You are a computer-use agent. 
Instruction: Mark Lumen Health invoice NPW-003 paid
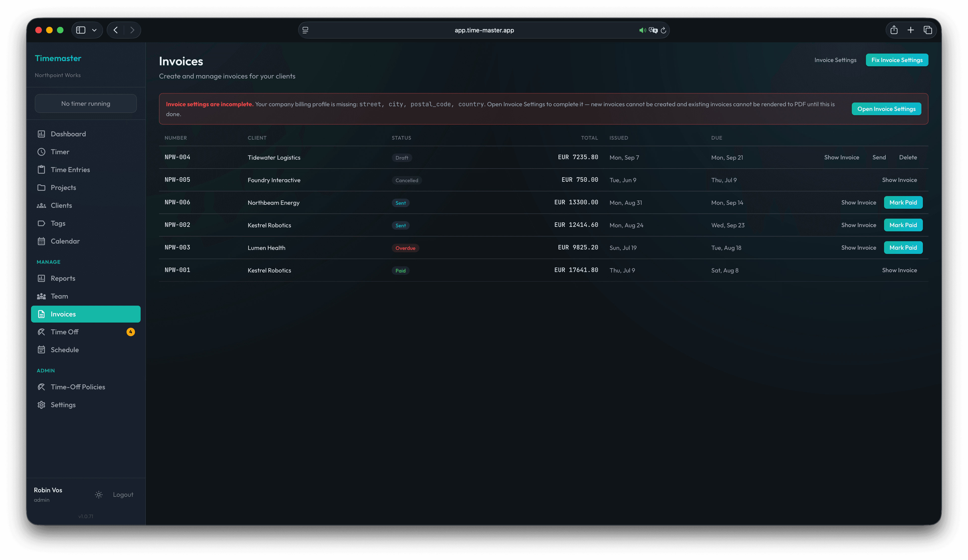903,248
